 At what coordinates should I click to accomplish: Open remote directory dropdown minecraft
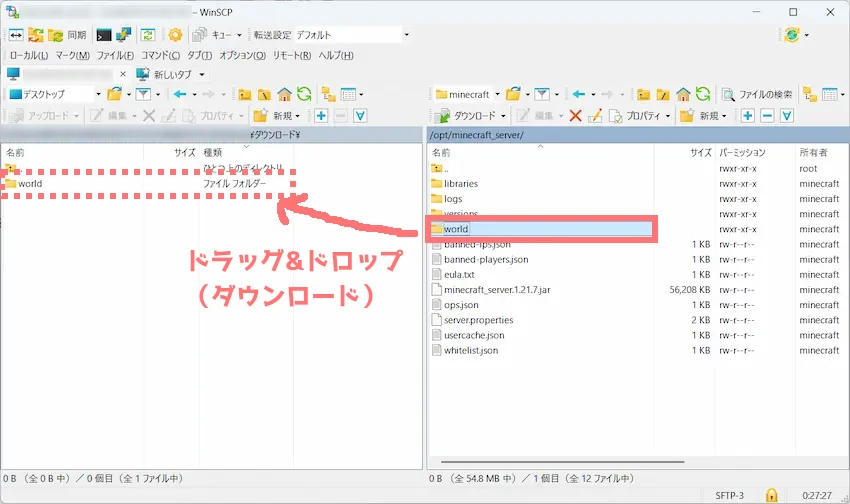coord(467,94)
